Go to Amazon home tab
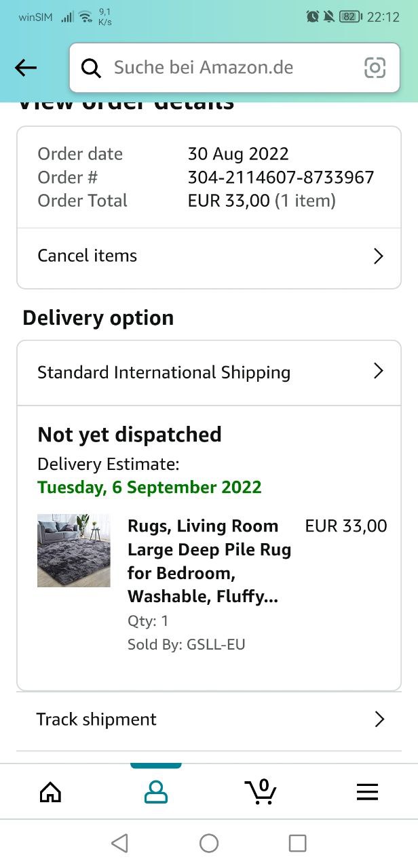 pos(50,791)
